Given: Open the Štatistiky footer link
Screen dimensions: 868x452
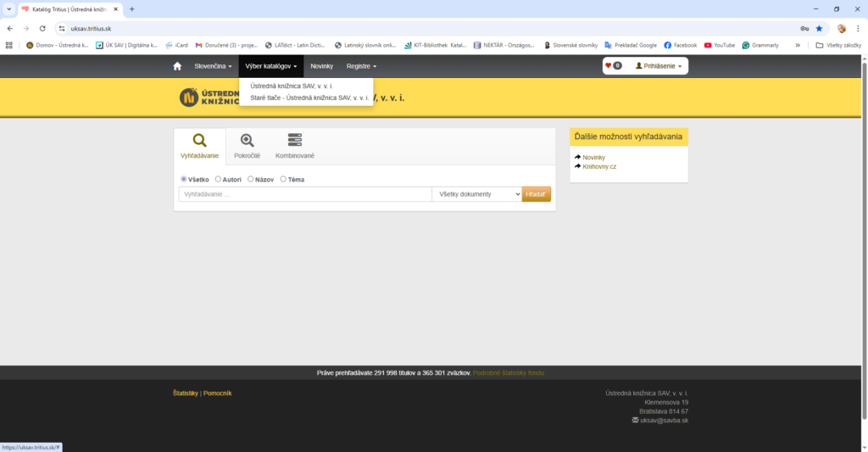Looking at the screenshot, I should pos(185,393).
